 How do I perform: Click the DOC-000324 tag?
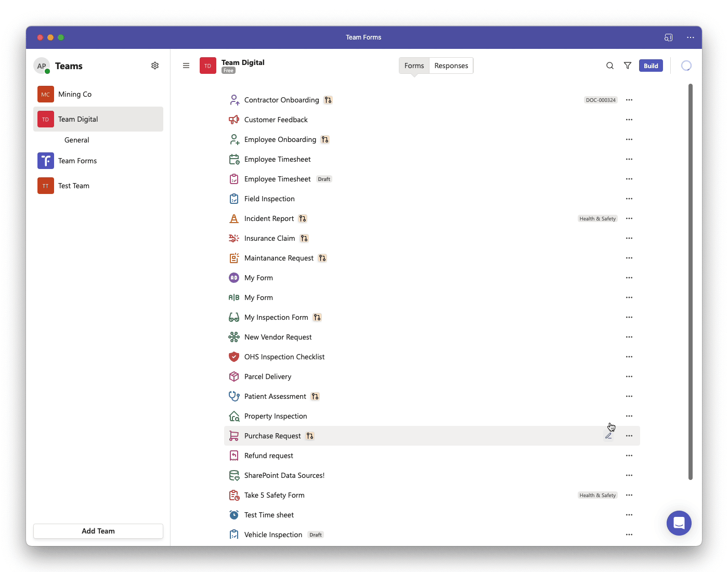[601, 100]
